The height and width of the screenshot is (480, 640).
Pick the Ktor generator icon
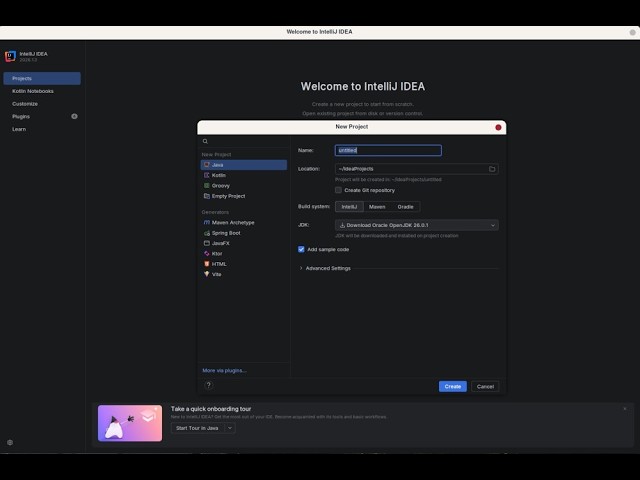click(x=207, y=253)
